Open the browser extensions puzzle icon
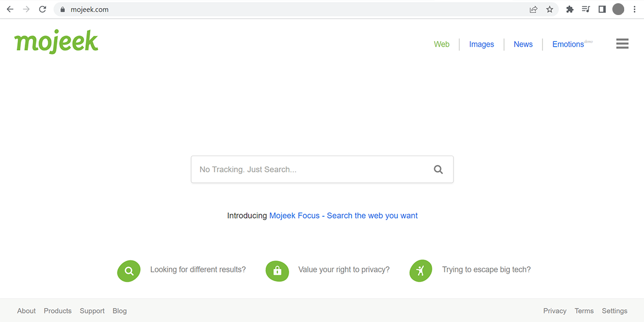The height and width of the screenshot is (322, 644). coord(570,9)
